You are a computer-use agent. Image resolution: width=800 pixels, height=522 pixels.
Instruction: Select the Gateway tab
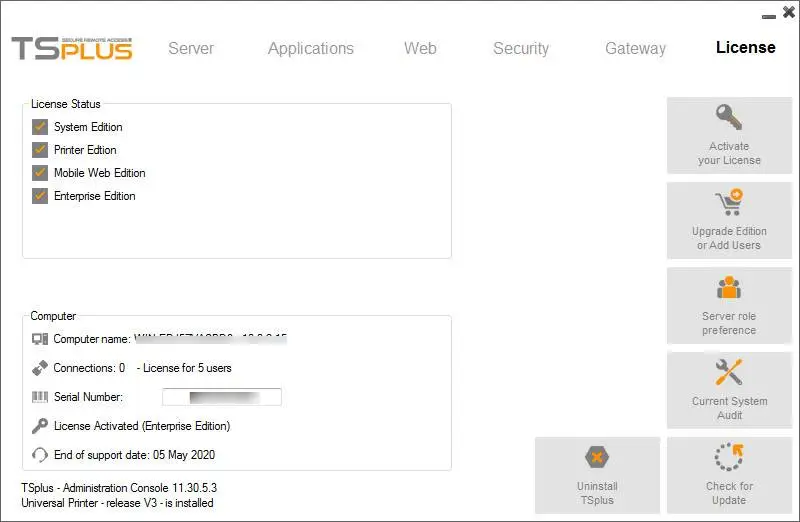click(635, 48)
